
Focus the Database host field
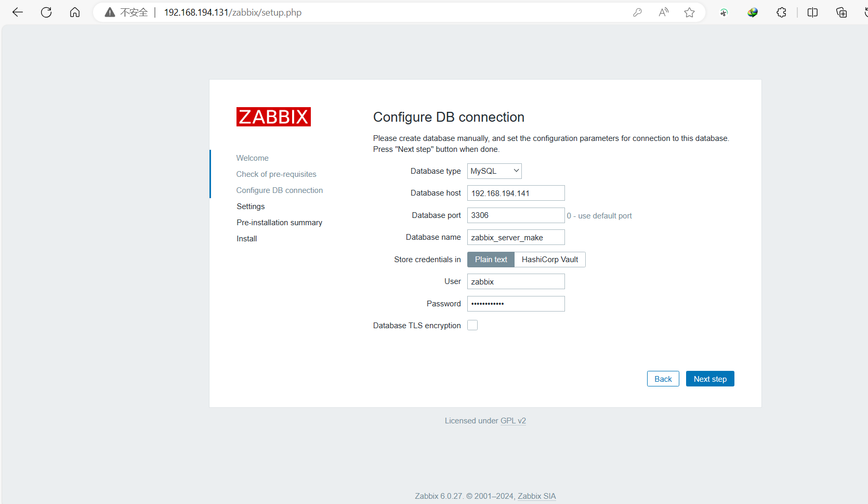pyautogui.click(x=516, y=193)
